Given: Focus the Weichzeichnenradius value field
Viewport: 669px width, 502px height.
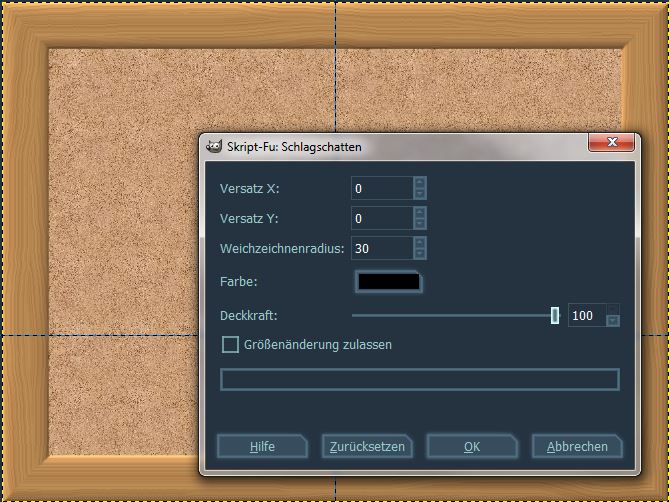Looking at the screenshot, I should 381,248.
